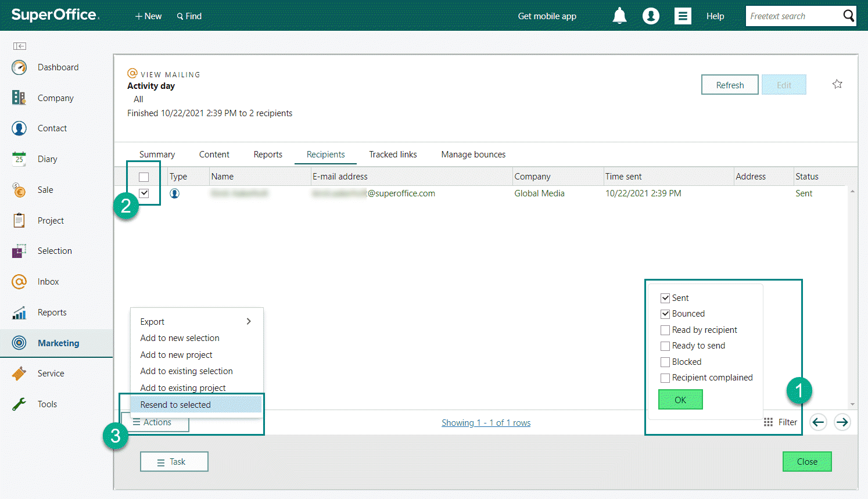The height and width of the screenshot is (499, 868).
Task: Click the SuperOffice logo
Action: tap(55, 15)
